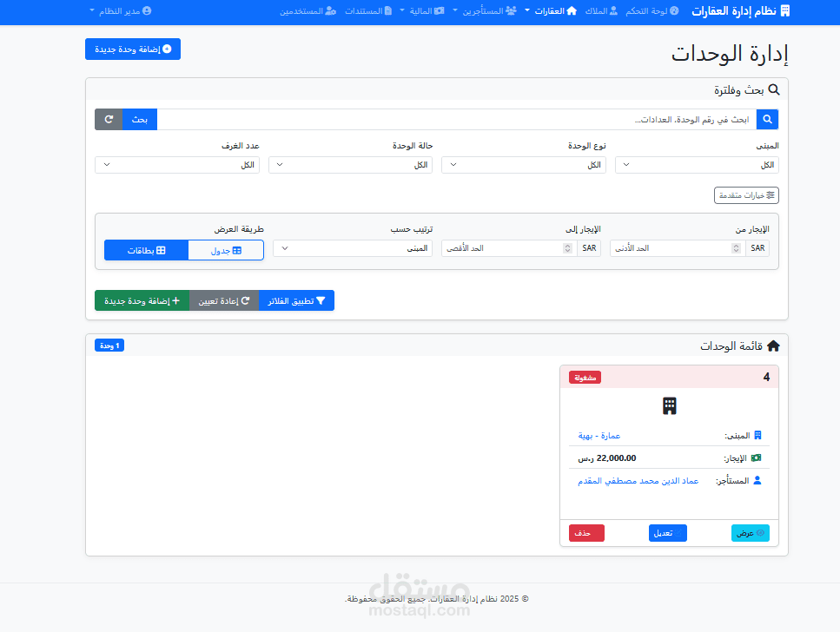Screen dimensions: 840x632
Task: Click the blue magnifier icon in the search bar
Action: click(767, 120)
